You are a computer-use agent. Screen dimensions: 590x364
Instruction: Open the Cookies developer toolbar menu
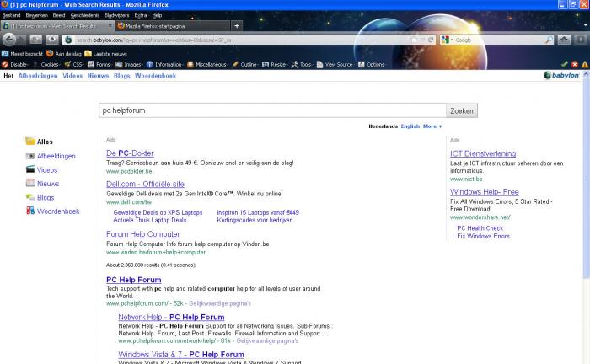point(46,65)
